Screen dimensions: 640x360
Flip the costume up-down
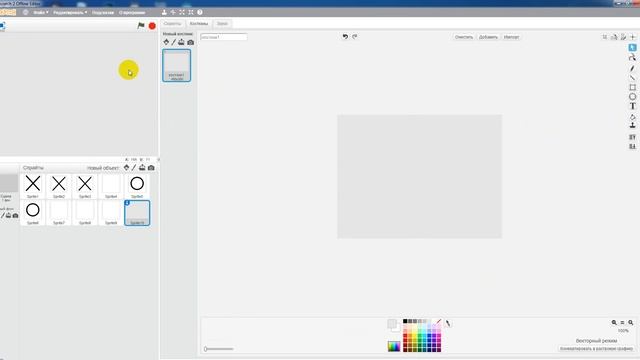623,37
